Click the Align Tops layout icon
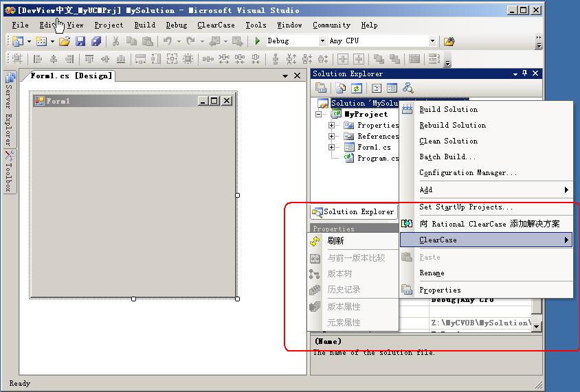 [x=89, y=59]
